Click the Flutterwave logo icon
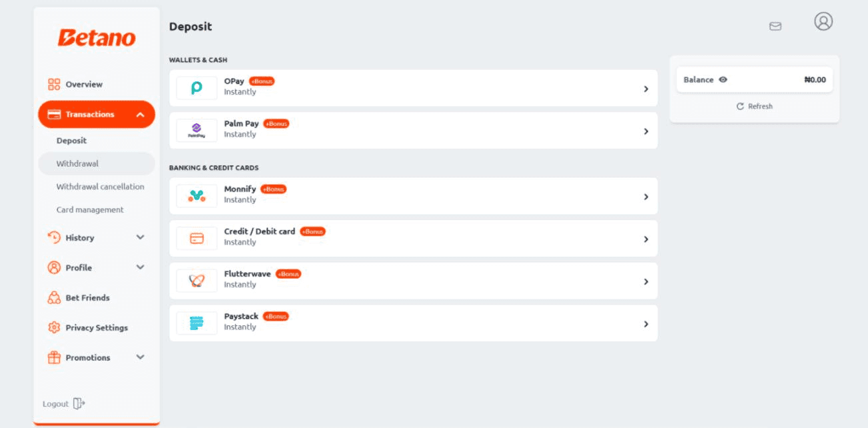Image resolution: width=868 pixels, height=428 pixels. point(197,281)
